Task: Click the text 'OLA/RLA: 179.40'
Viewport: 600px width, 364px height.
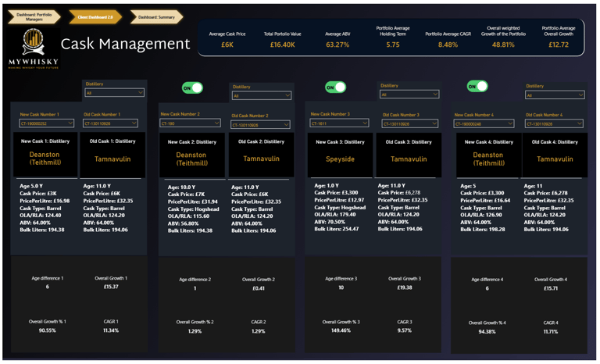Action: (x=335, y=214)
